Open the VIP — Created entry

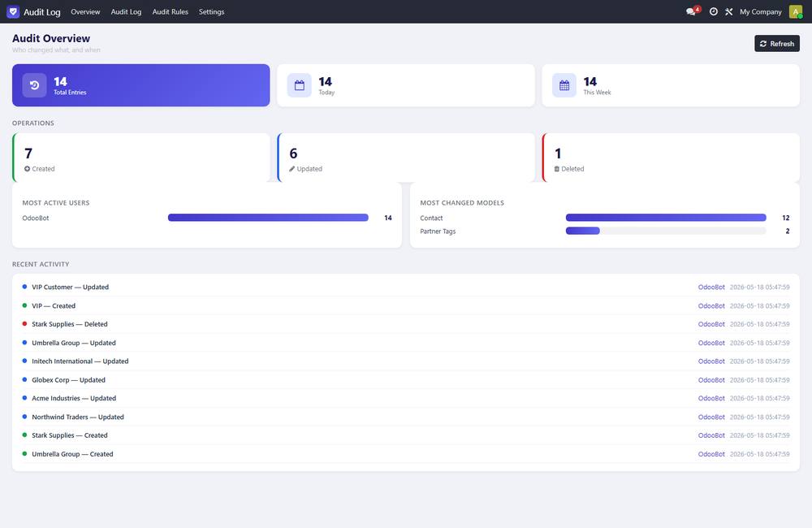tap(406, 305)
